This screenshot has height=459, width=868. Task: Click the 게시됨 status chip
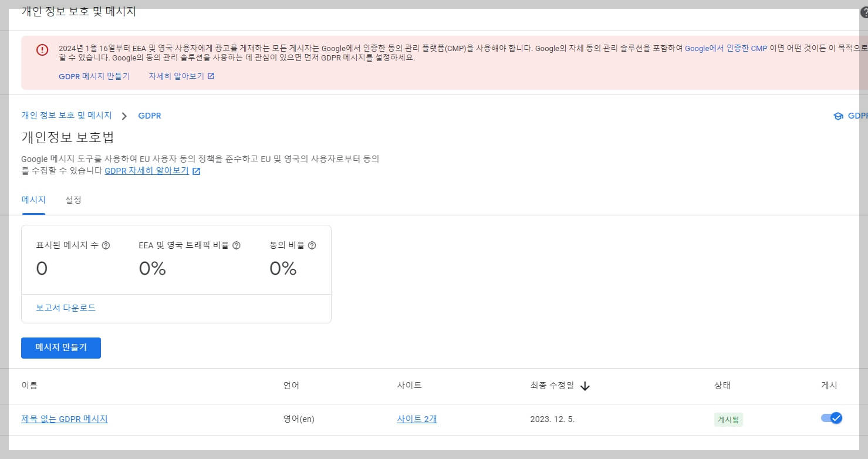click(x=728, y=419)
